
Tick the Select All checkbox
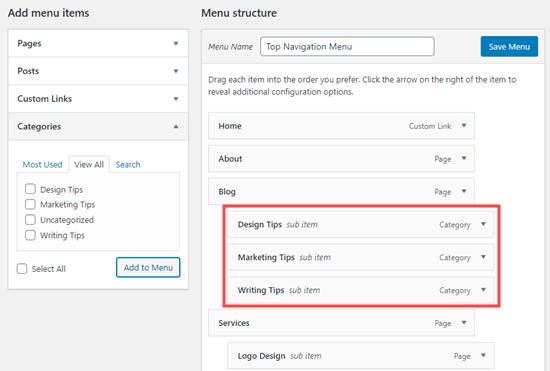click(x=22, y=269)
